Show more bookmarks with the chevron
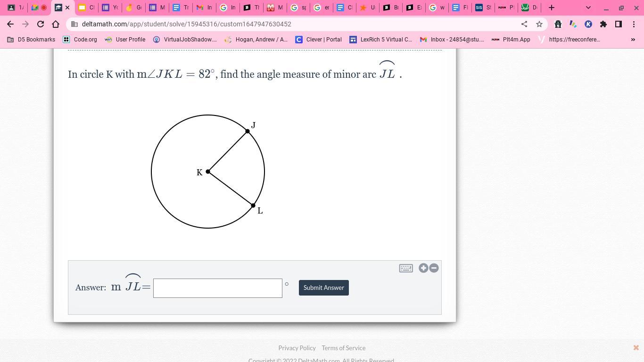This screenshot has height=362, width=644. tap(633, 40)
